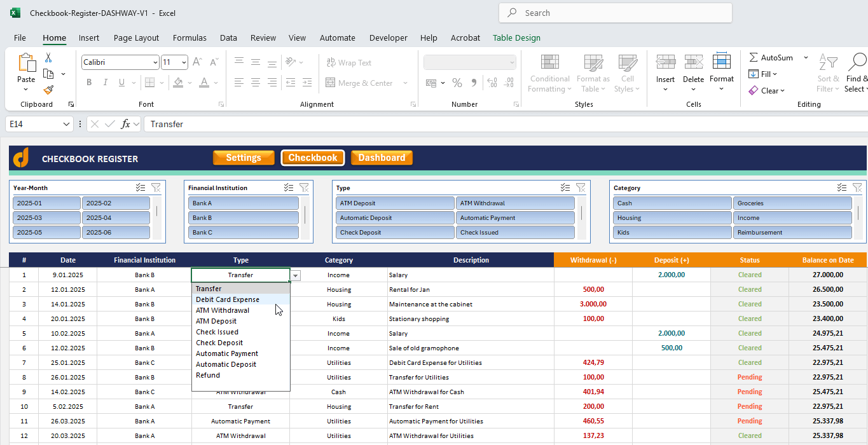Click the Percent Style icon
This screenshot has width=868, height=445.
tap(457, 83)
